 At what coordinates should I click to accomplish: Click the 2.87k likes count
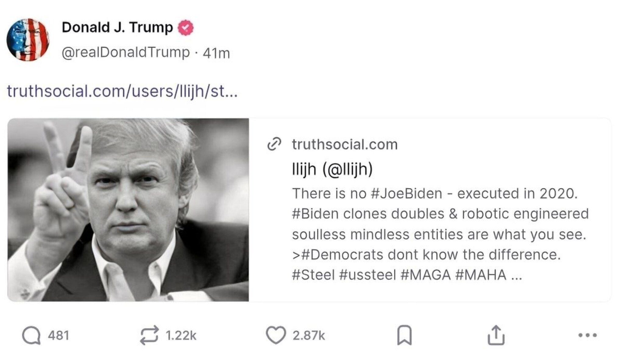(x=309, y=336)
